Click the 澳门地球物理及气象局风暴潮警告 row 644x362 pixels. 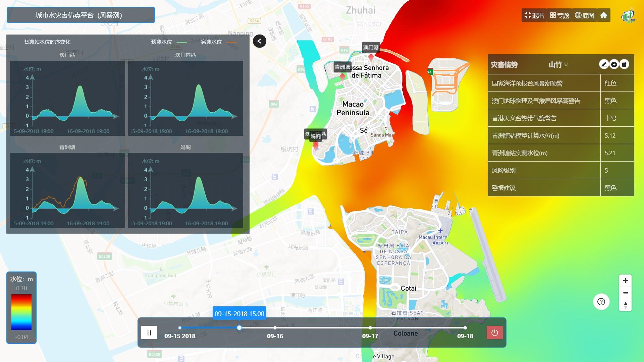[561, 101]
